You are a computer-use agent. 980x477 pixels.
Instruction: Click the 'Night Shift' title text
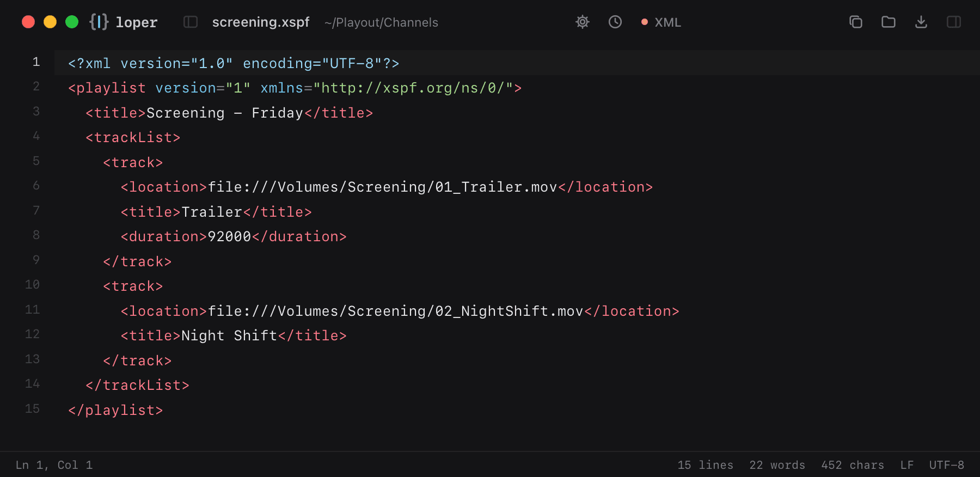click(229, 335)
